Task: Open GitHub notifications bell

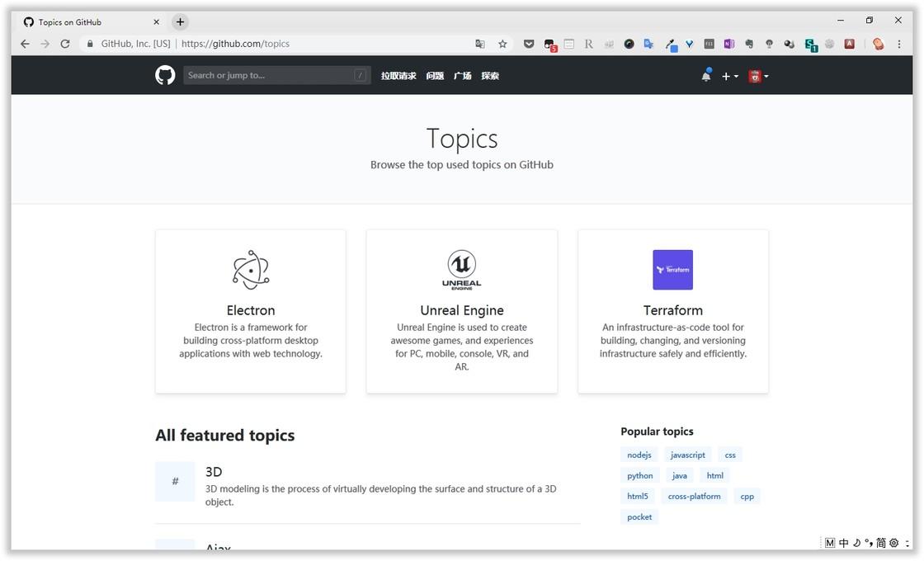Action: pos(706,75)
